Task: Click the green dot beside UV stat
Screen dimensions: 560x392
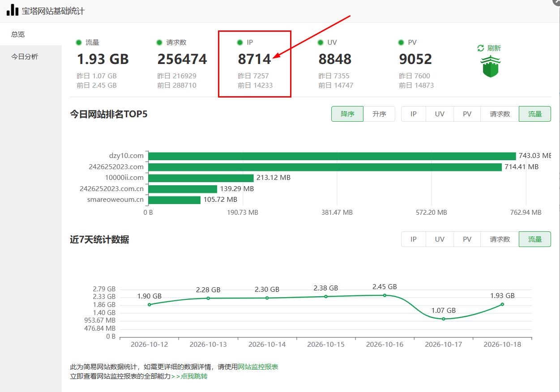Action: pyautogui.click(x=321, y=43)
